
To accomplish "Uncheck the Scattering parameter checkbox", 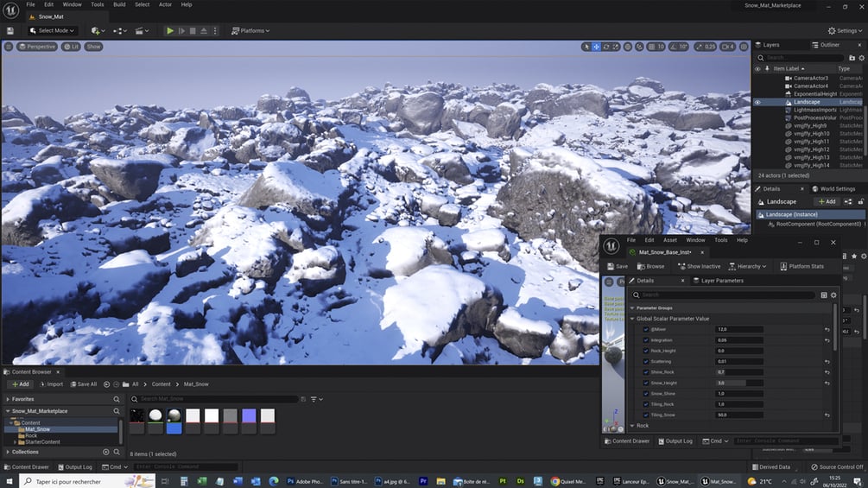I will pos(645,362).
